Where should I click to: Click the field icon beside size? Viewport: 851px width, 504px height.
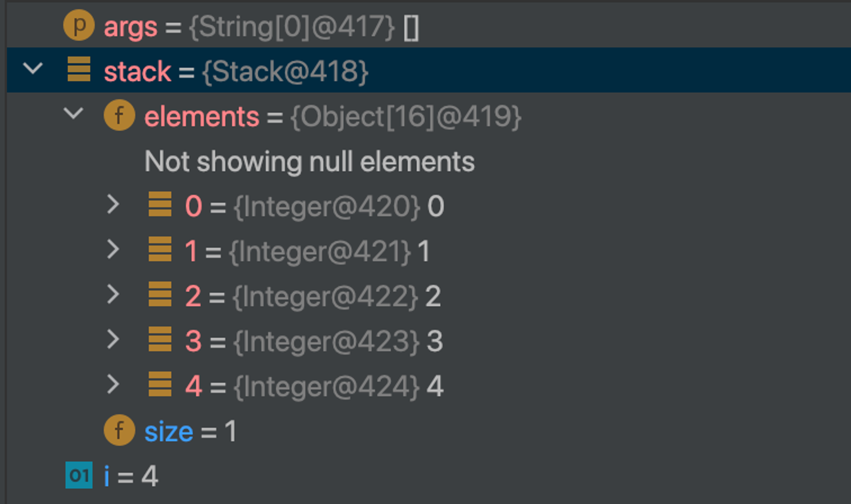pos(119,430)
